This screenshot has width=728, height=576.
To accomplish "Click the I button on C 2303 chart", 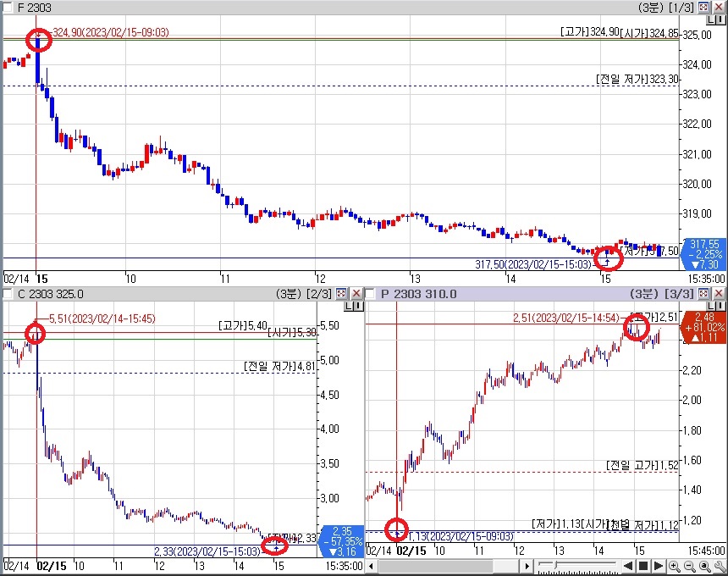I will [x=357, y=306].
